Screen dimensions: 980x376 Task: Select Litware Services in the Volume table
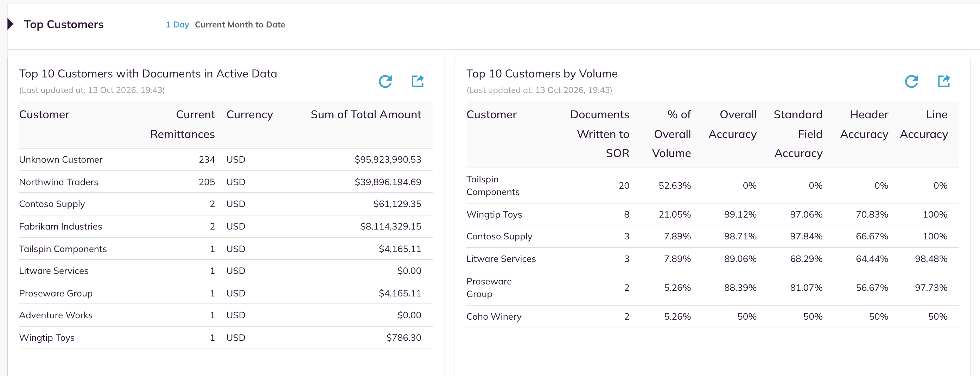[501, 259]
